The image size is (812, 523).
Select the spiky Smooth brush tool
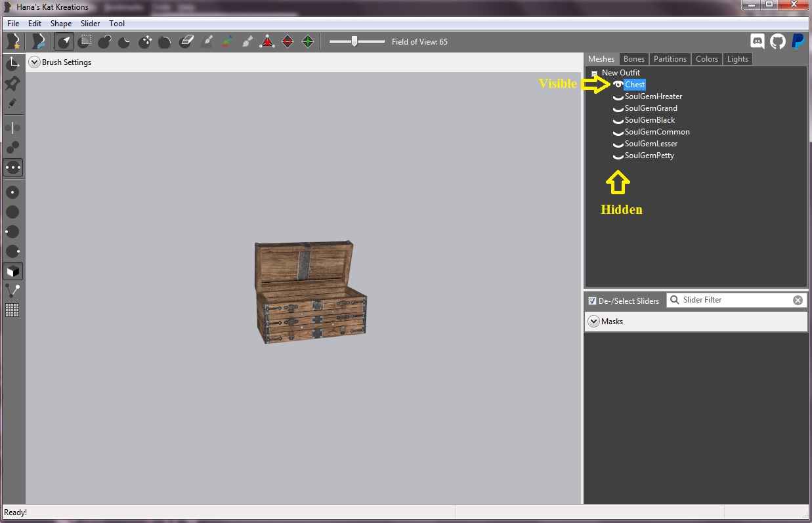165,41
